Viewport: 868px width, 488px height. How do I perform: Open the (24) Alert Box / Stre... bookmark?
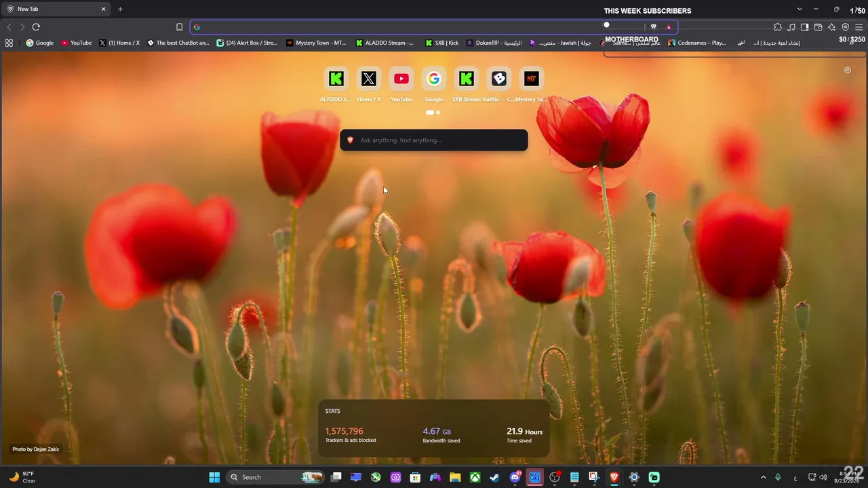click(247, 43)
